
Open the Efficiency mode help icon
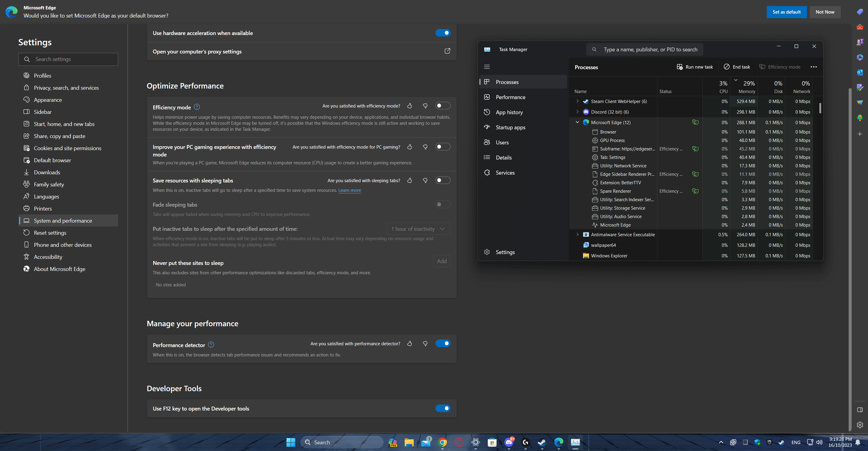pos(197,107)
